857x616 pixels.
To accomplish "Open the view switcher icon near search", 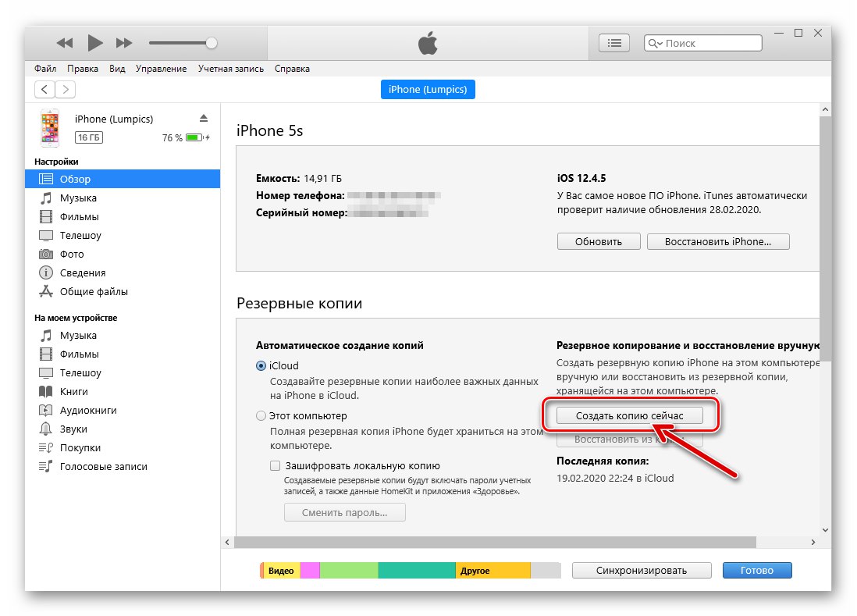I will click(614, 42).
